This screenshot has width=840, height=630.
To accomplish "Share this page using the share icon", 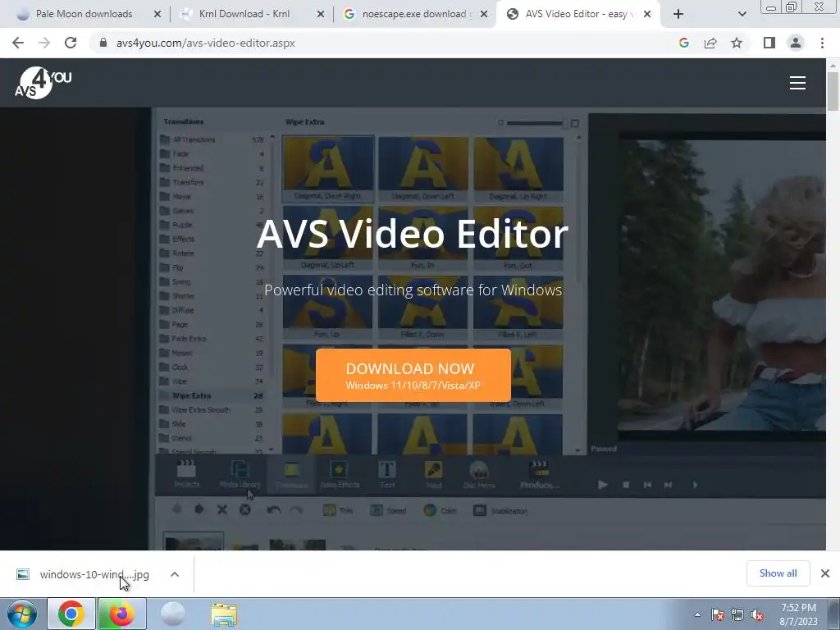I will pos(710,43).
